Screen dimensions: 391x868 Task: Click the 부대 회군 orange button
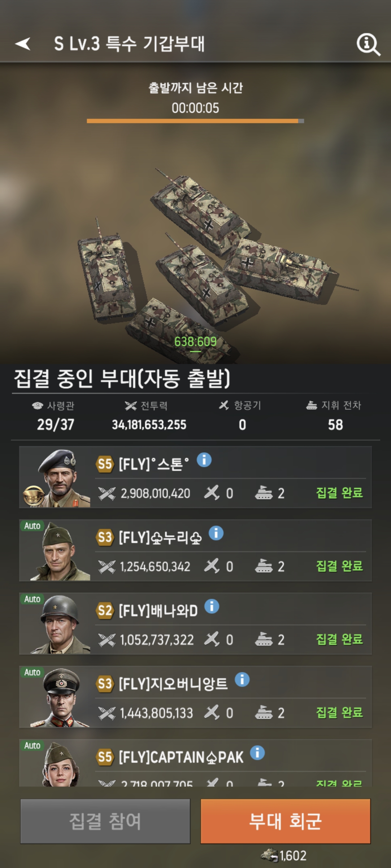coord(286,821)
